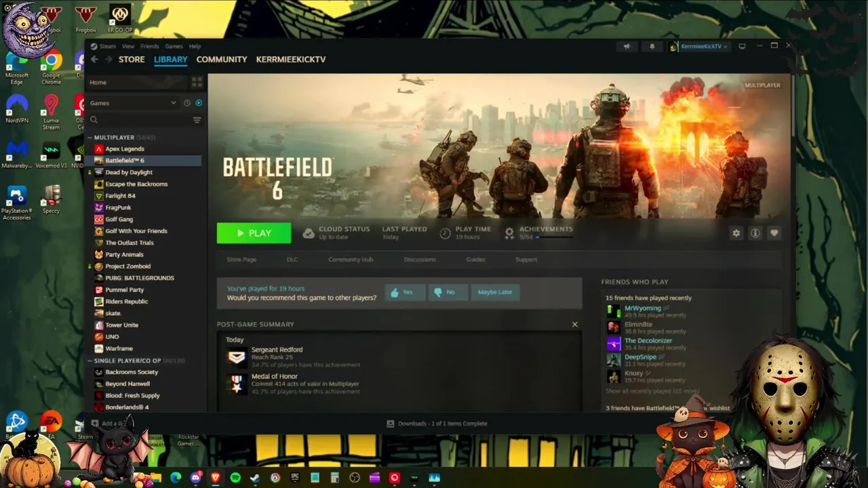Screen dimensions: 868x488
Task: Open Steam announcements megaphone icon
Action: pyautogui.click(x=627, y=46)
